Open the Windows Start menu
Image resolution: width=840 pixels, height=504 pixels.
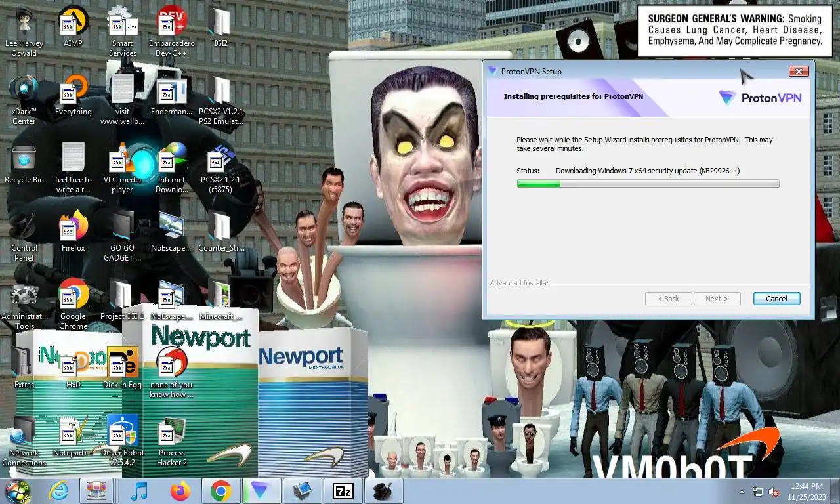pos(18,491)
